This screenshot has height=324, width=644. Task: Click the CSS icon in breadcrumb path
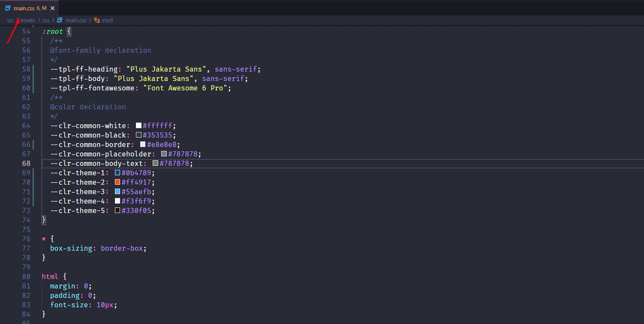coord(60,20)
